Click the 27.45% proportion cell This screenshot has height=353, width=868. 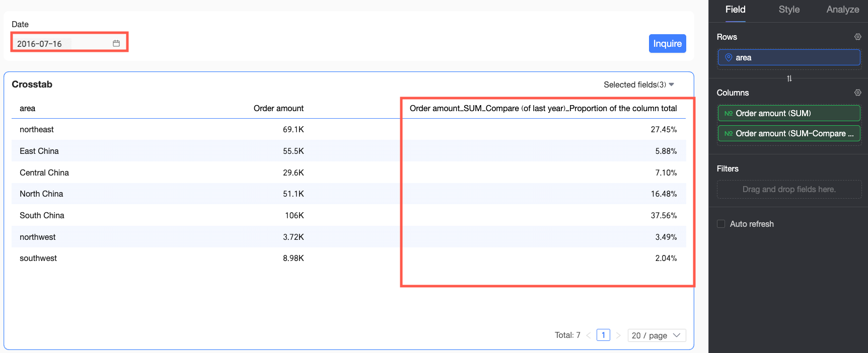pos(664,129)
